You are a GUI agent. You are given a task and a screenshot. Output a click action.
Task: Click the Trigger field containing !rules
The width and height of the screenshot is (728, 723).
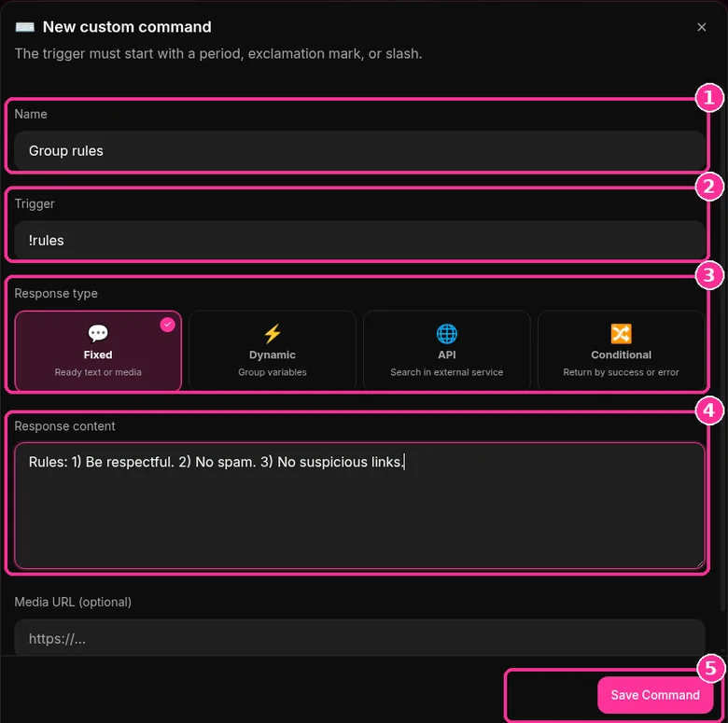(x=359, y=240)
